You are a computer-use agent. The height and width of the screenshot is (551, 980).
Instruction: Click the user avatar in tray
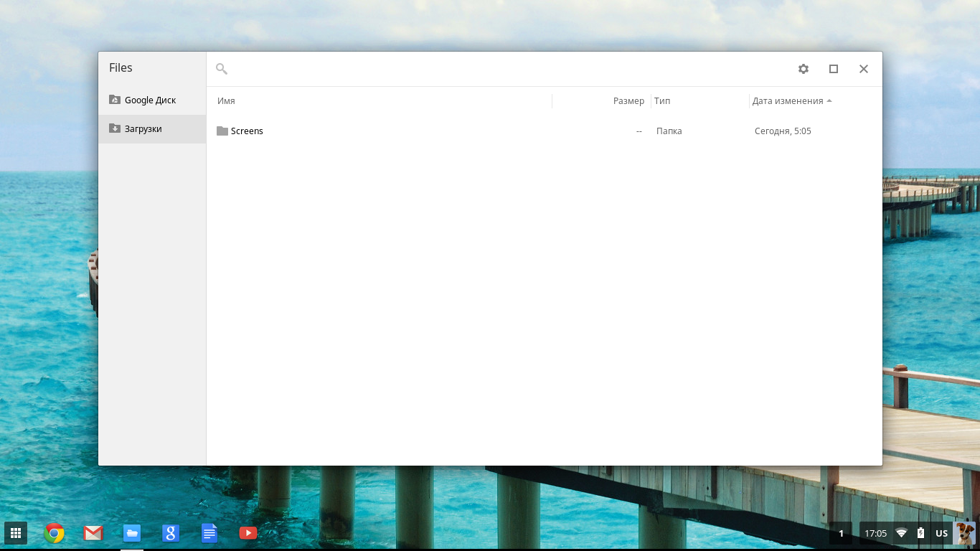[x=964, y=533]
